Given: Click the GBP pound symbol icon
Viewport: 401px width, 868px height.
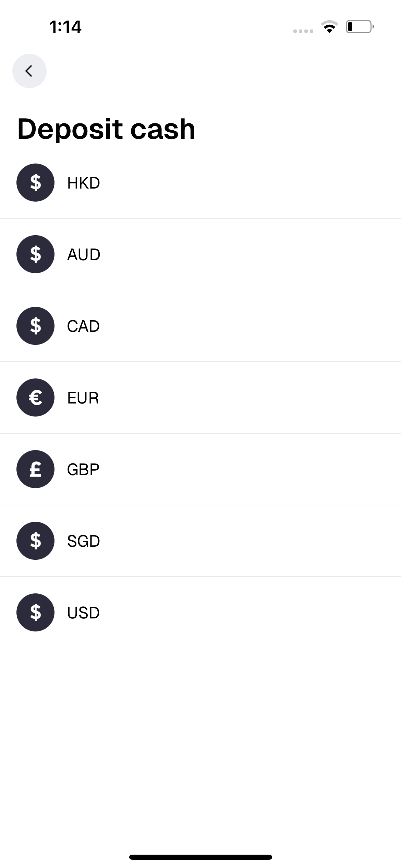Looking at the screenshot, I should coord(35,469).
